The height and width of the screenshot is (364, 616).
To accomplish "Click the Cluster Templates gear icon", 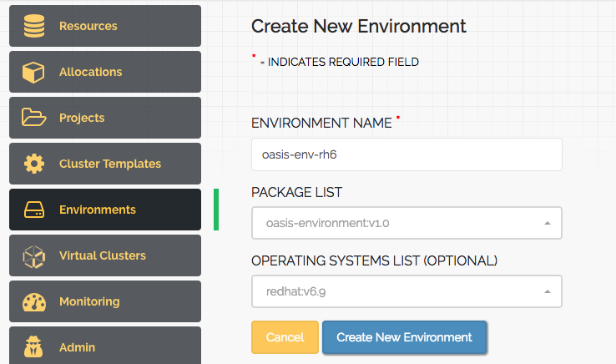I will point(34,164).
